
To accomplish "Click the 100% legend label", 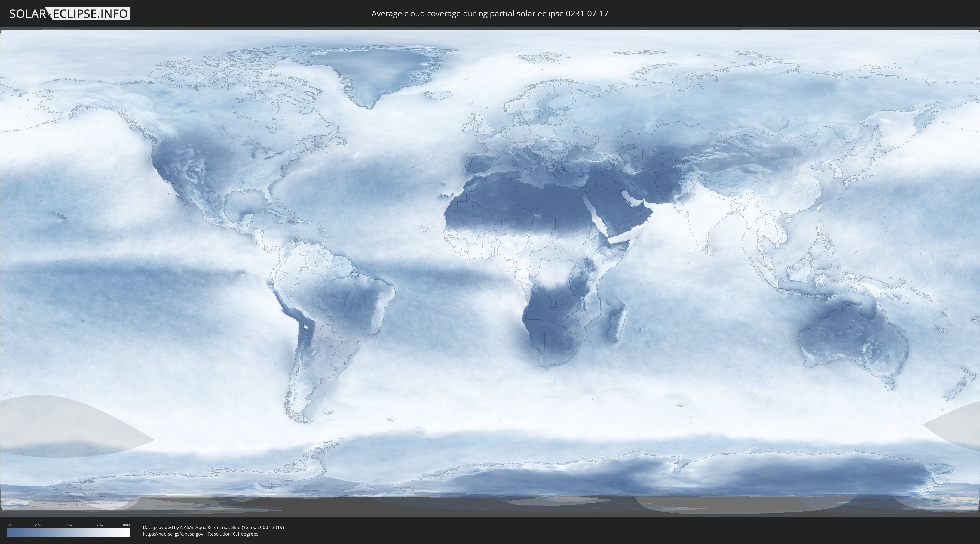I will click(126, 525).
